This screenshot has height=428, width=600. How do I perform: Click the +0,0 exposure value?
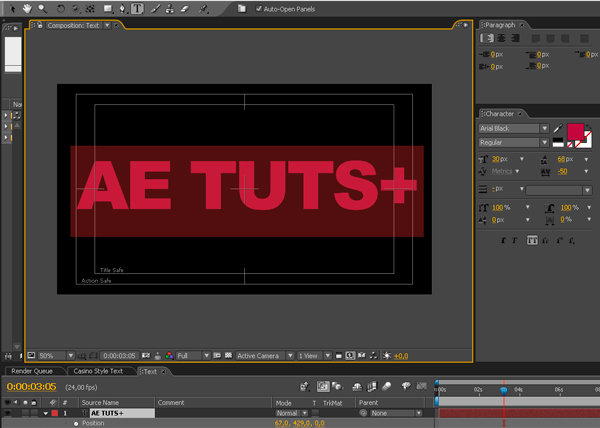coord(401,356)
